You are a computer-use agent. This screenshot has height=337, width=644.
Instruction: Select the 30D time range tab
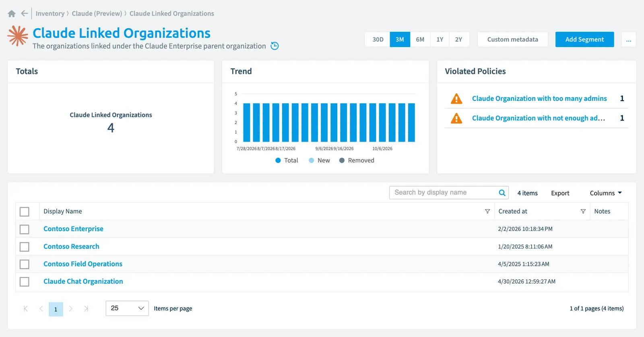click(378, 39)
